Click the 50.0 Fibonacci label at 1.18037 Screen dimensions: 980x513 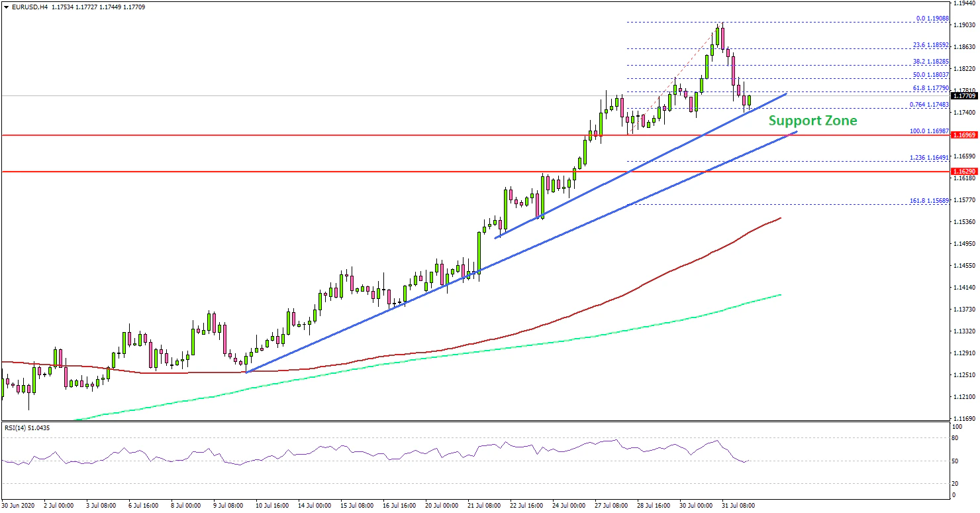point(931,75)
